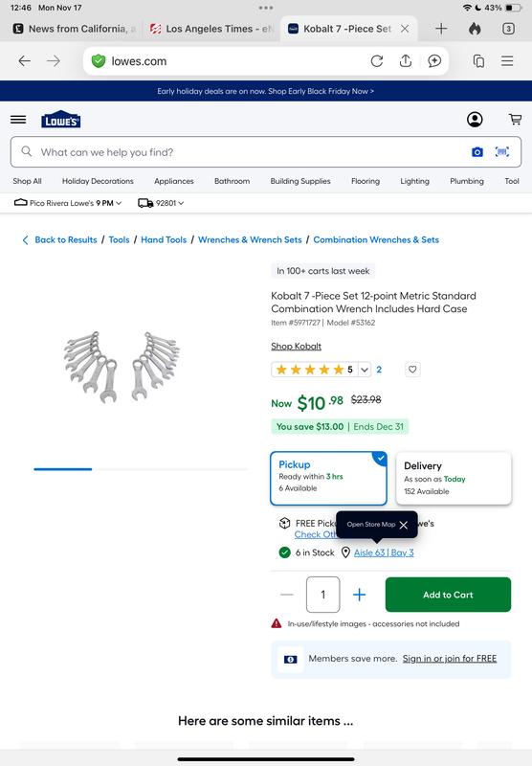The image size is (532, 766).
Task: Increase quantity with plus button
Action: (x=359, y=595)
